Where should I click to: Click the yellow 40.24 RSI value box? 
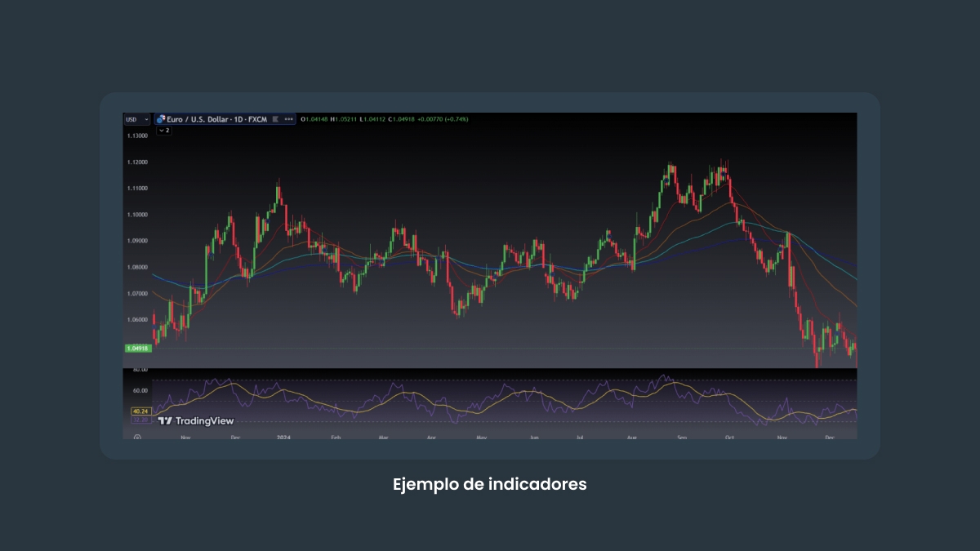(x=140, y=411)
